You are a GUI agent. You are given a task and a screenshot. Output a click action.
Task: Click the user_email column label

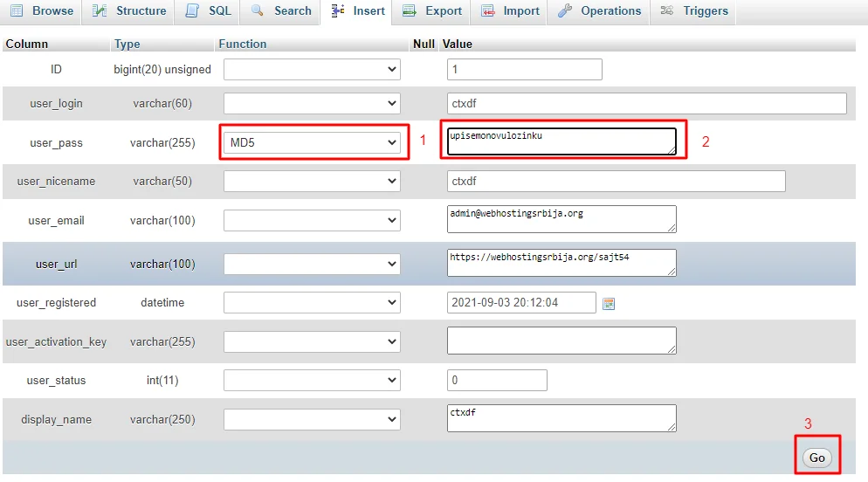click(x=56, y=221)
